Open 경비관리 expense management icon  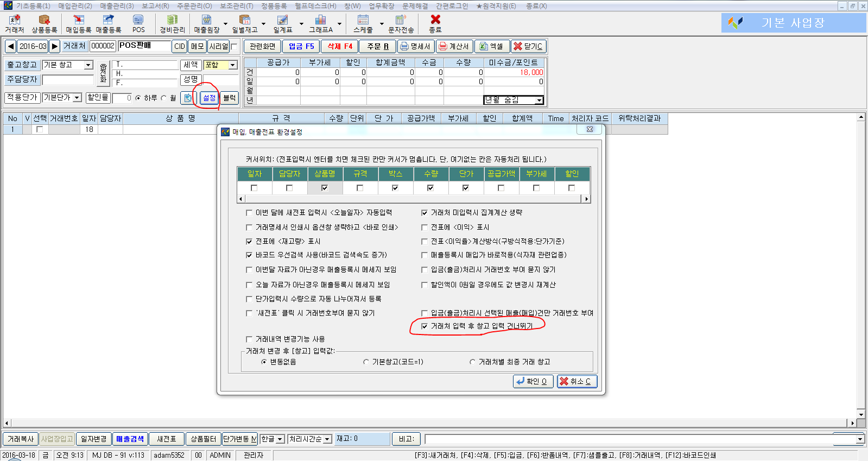[172, 24]
